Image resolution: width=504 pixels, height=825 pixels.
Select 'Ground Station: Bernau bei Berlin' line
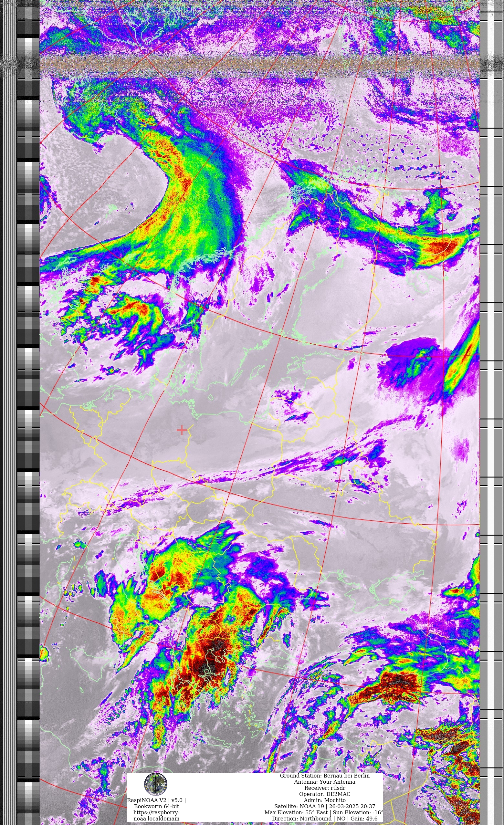point(324,776)
